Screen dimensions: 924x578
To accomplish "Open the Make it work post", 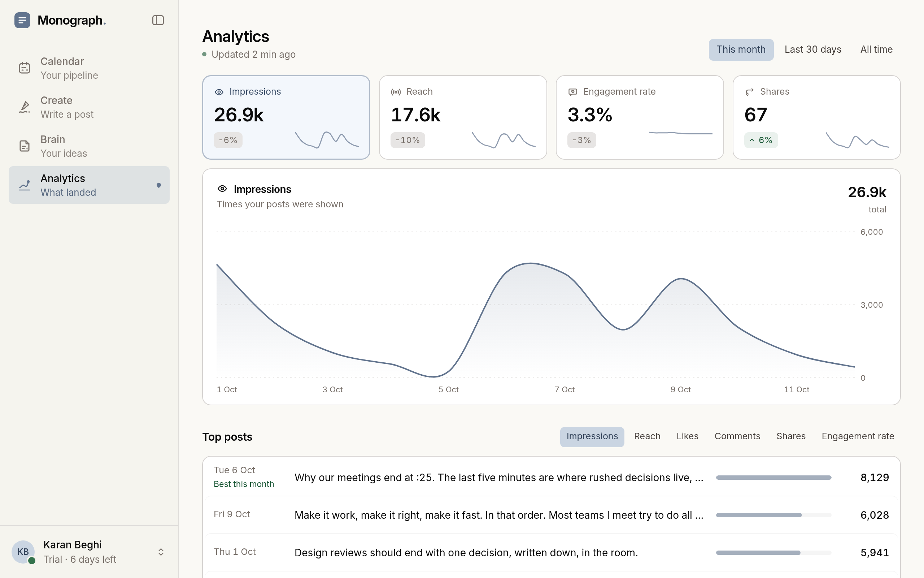I will 552,515.
